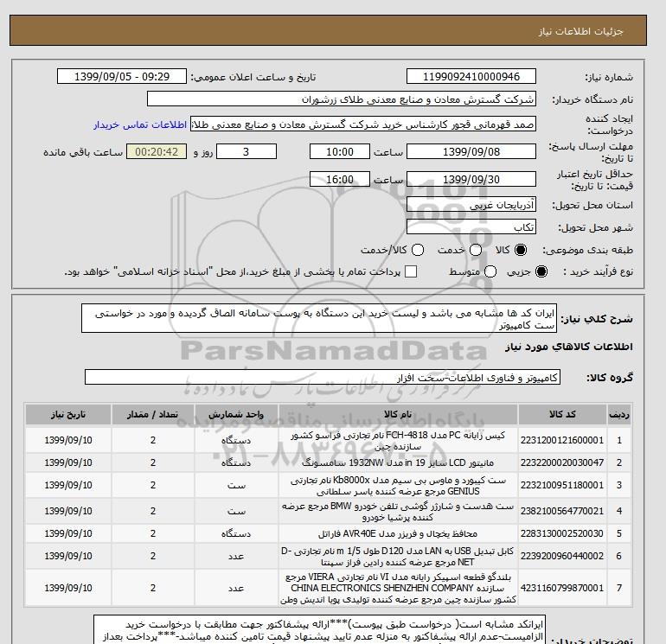Toggle the اسناد خزانه اسلامی payment checkbox
The width and height of the screenshot is (666, 644).
(411, 271)
